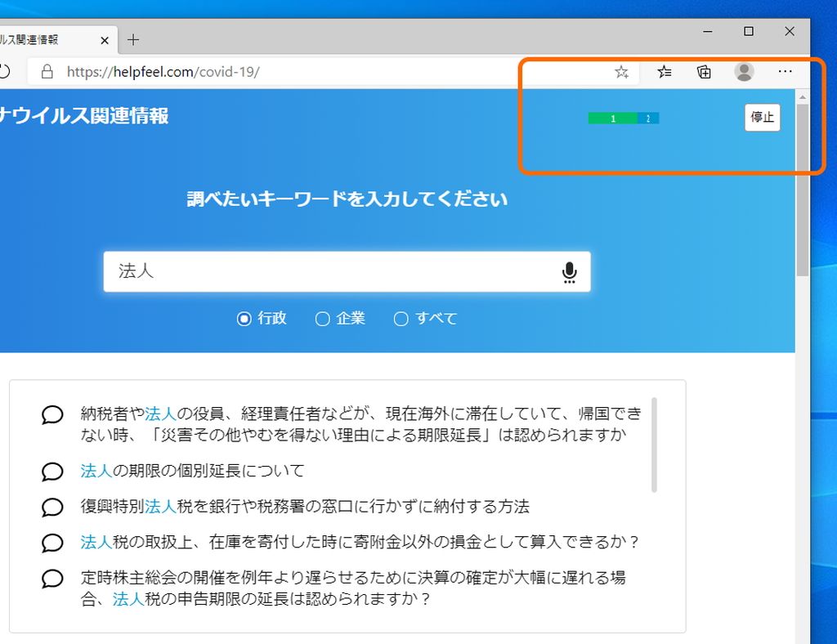This screenshot has width=837, height=644.
Task: Click the reload page icon
Action: coord(7,72)
